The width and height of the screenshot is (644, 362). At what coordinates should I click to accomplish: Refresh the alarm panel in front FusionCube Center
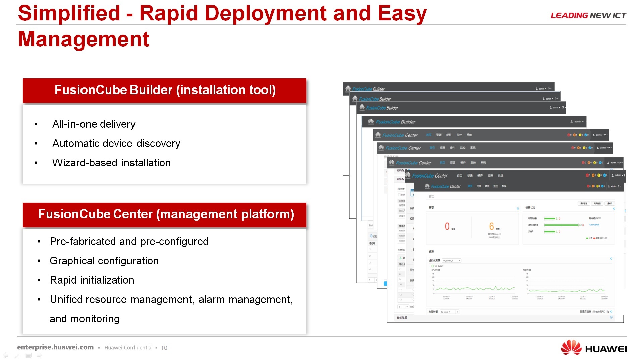click(518, 208)
